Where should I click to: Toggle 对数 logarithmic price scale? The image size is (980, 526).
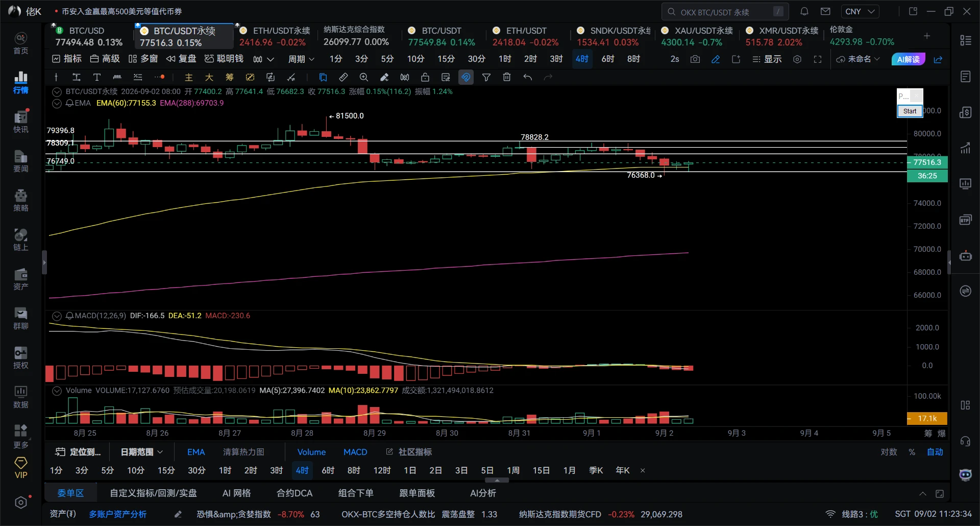[889, 452]
